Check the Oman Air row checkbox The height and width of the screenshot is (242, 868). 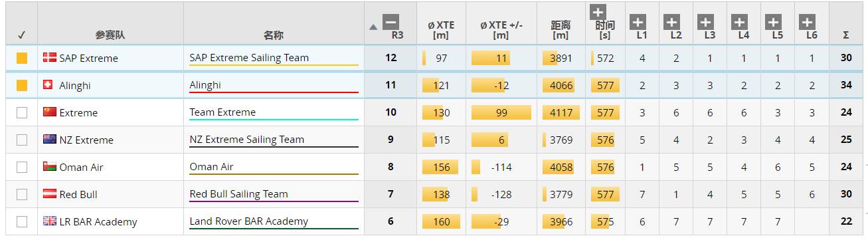point(22,168)
